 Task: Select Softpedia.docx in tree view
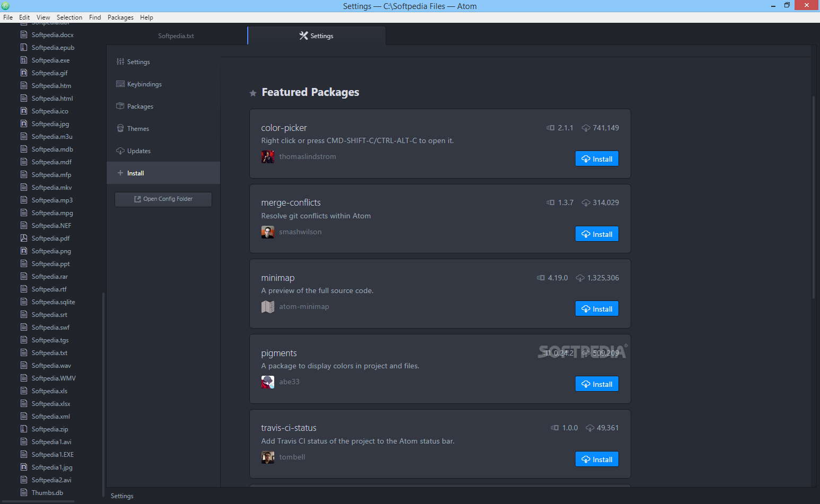point(53,35)
